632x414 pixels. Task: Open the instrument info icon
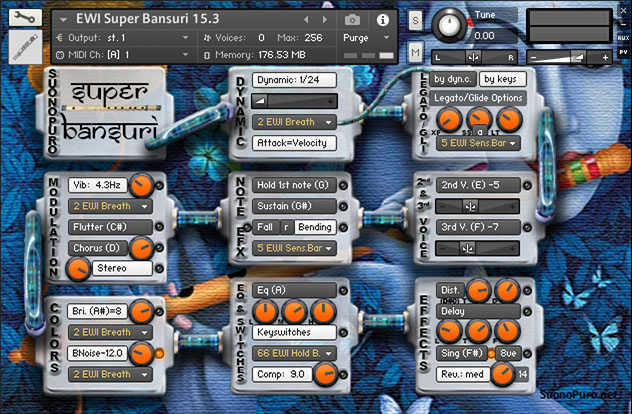383,20
